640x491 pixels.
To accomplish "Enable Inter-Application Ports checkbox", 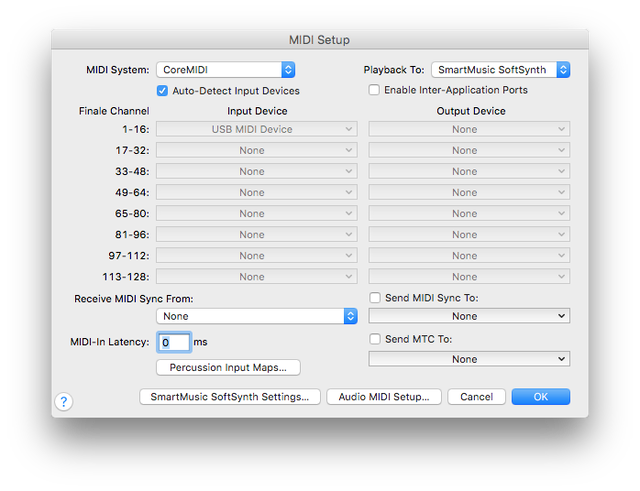I will tap(374, 90).
